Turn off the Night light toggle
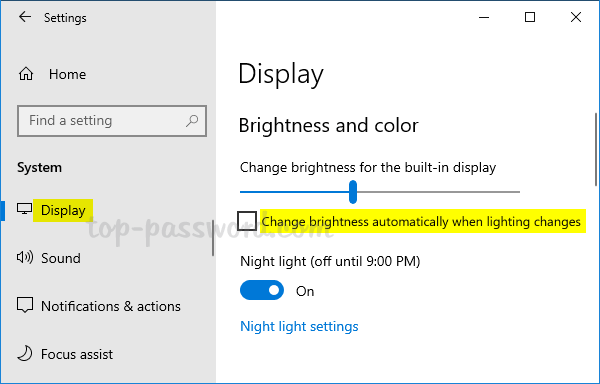Viewport: 600px width, 384px height. click(262, 290)
